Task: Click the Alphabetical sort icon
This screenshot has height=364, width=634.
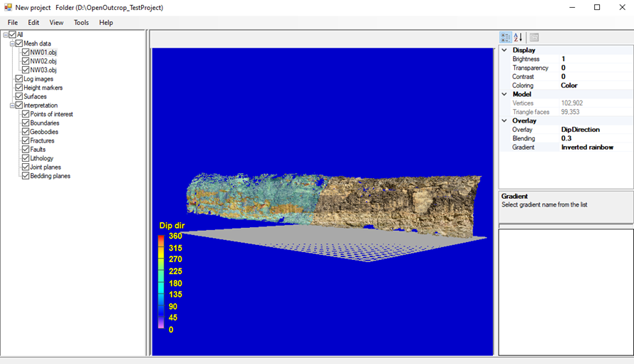Action: [518, 37]
